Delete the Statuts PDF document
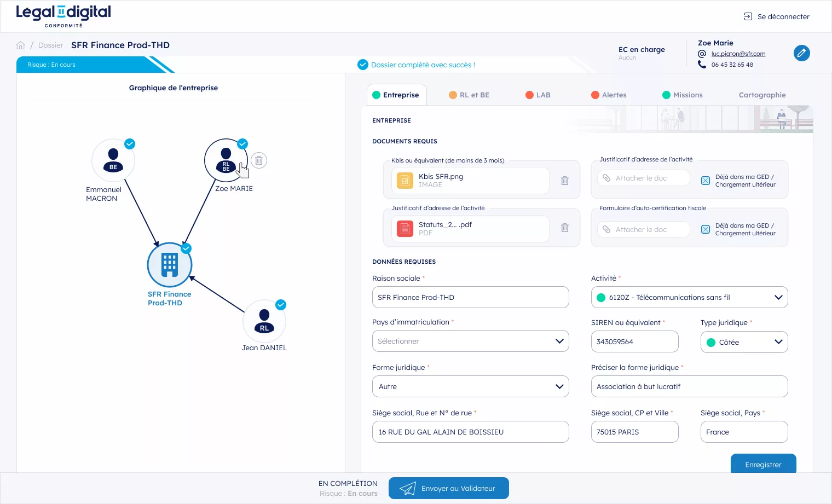 565,228
